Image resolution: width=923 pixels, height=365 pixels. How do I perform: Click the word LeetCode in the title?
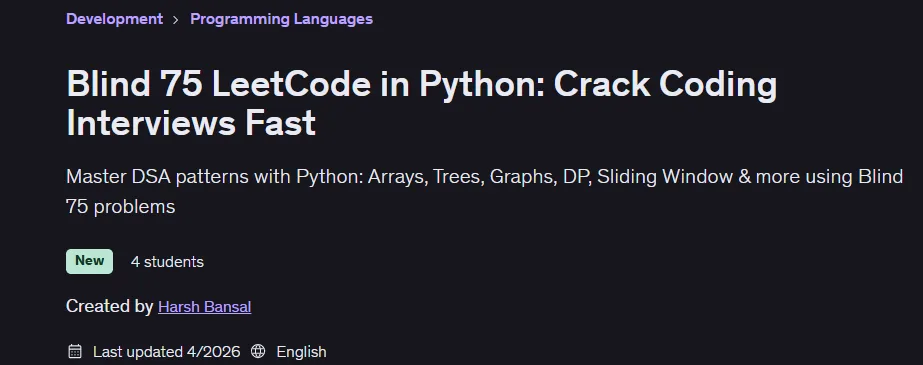click(x=291, y=84)
